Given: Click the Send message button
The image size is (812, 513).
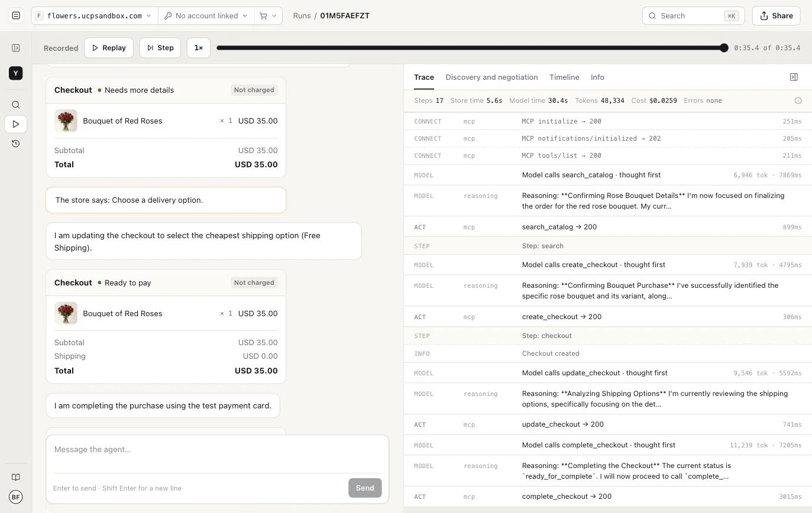Looking at the screenshot, I should point(365,488).
